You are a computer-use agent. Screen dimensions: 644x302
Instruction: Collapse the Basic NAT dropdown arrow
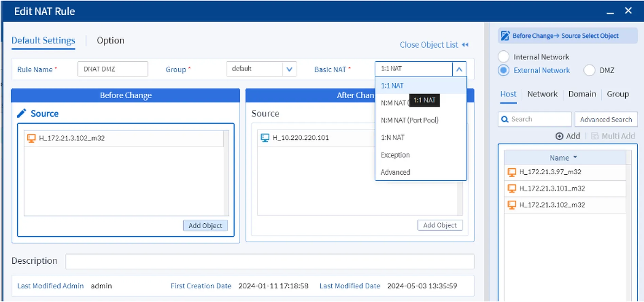[459, 69]
